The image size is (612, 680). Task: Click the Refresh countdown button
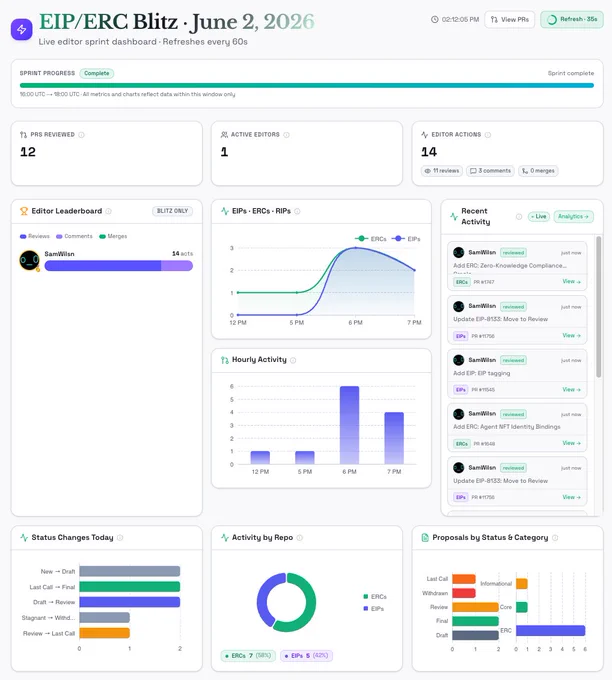click(x=572, y=20)
